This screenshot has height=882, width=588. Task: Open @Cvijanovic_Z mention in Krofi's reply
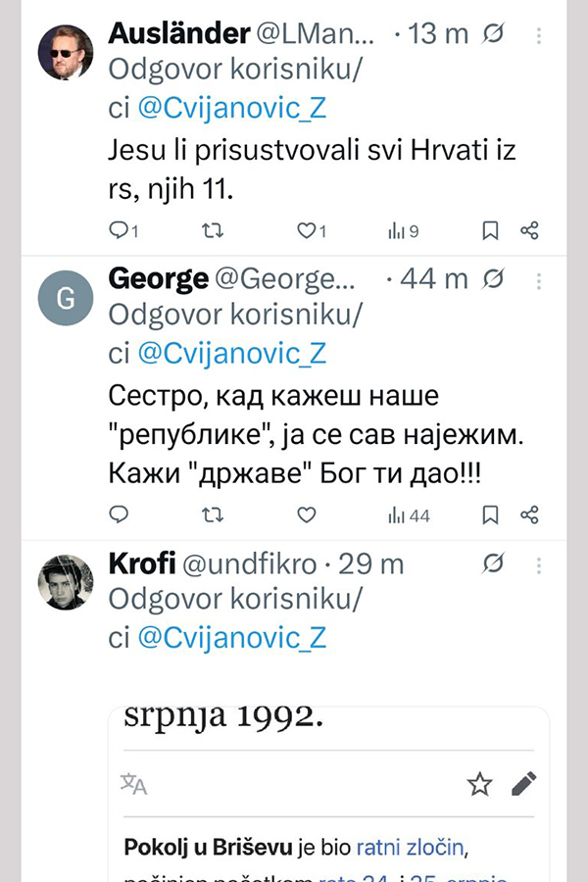tap(232, 637)
